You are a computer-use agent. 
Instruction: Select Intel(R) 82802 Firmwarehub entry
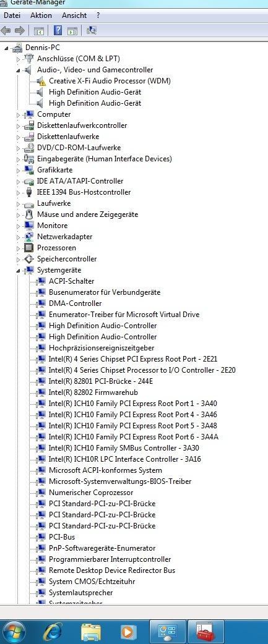tap(93, 392)
